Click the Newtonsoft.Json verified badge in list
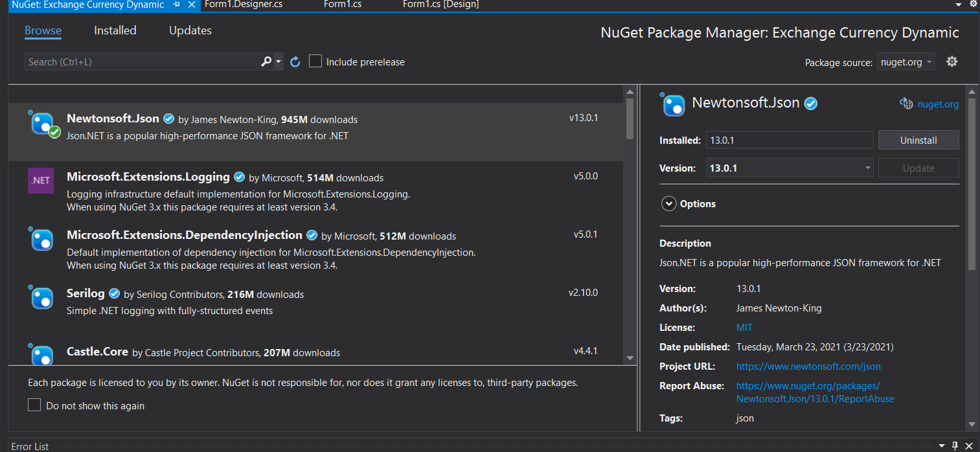 pyautogui.click(x=169, y=119)
